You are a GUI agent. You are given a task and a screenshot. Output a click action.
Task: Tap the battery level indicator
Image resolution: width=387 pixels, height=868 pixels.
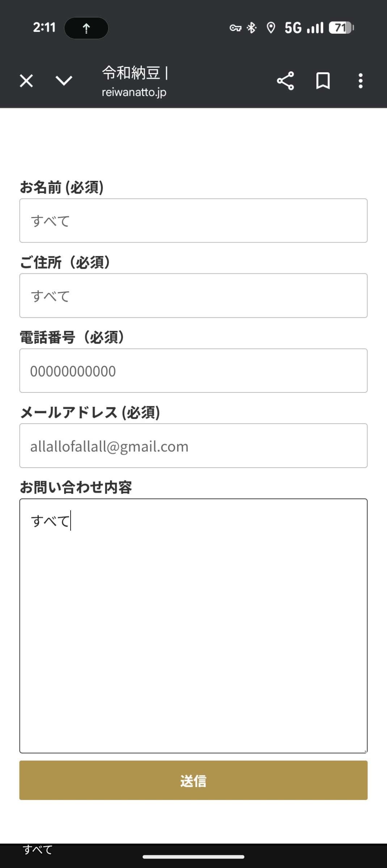click(341, 28)
